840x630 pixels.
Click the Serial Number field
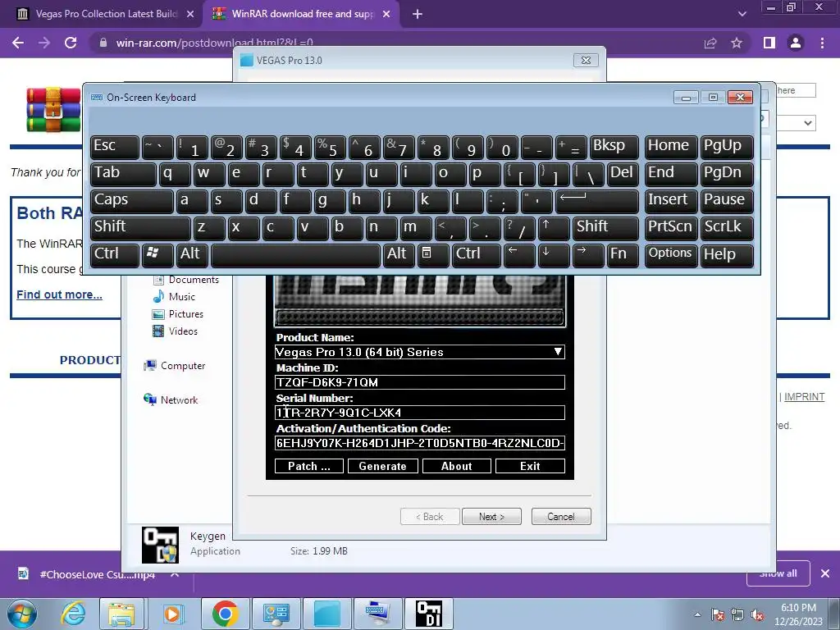[419, 413]
